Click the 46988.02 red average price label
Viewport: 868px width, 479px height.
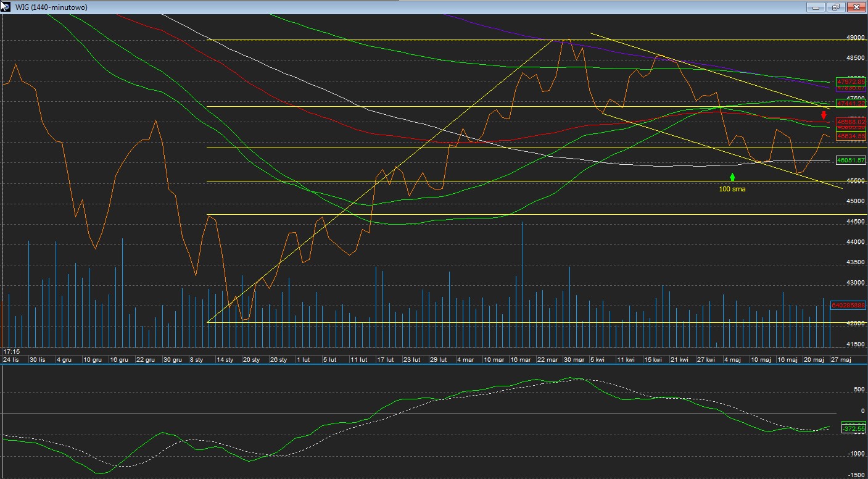coord(851,122)
